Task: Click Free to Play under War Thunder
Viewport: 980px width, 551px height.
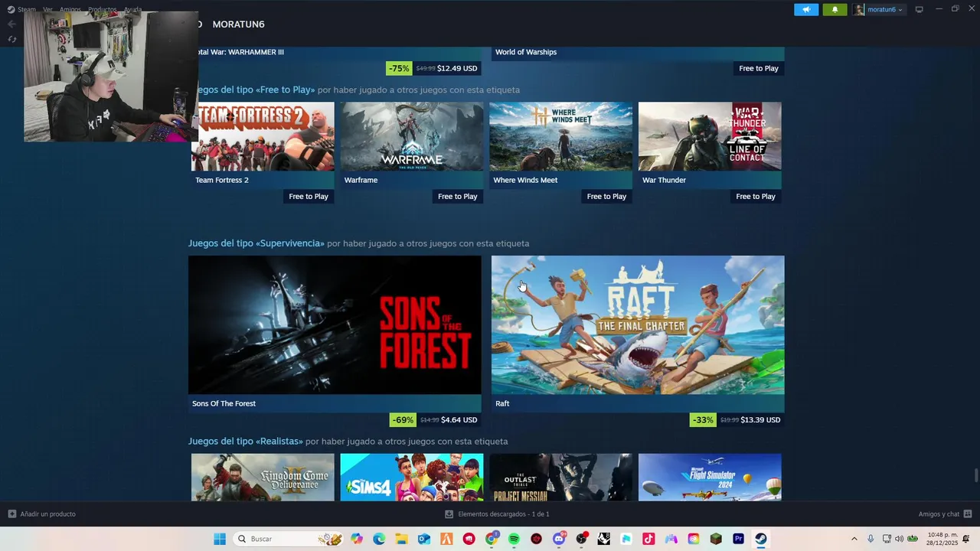Action: pos(756,197)
